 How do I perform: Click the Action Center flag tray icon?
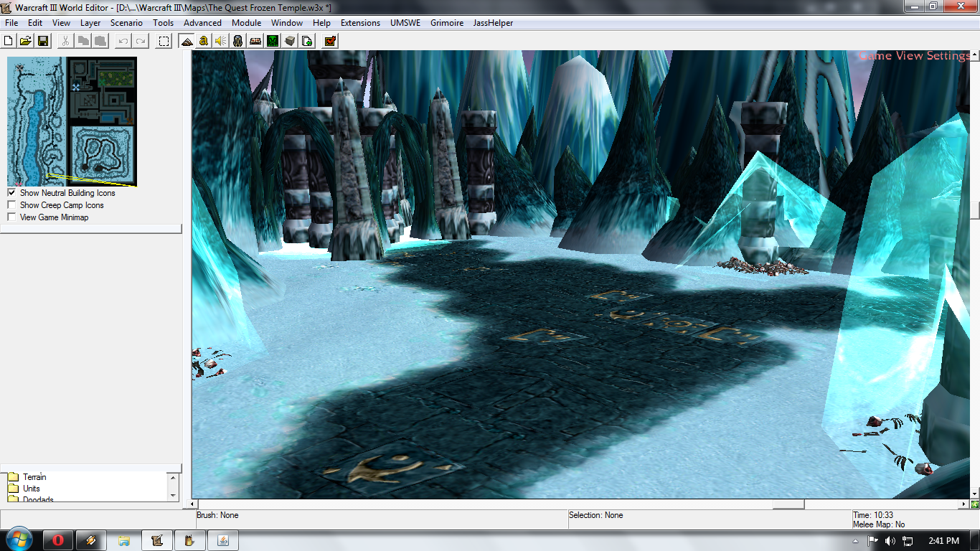[x=874, y=540]
